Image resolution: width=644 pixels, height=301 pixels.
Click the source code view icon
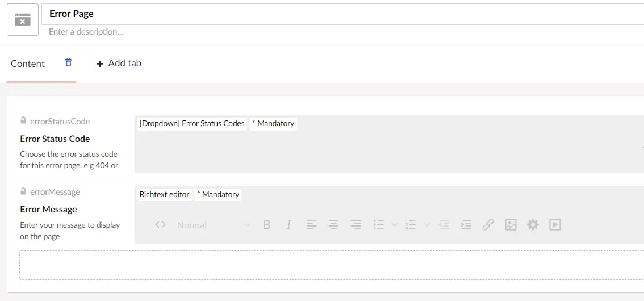[x=160, y=225]
